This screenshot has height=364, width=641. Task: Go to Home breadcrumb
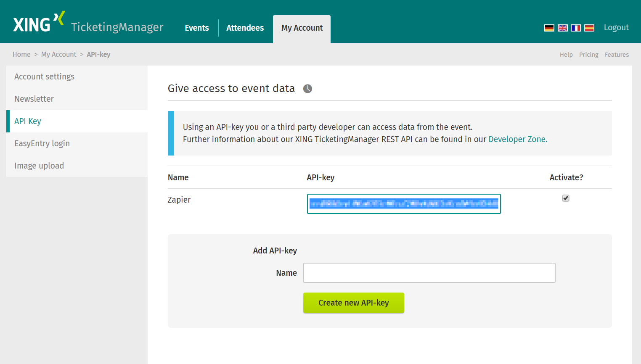(x=21, y=54)
